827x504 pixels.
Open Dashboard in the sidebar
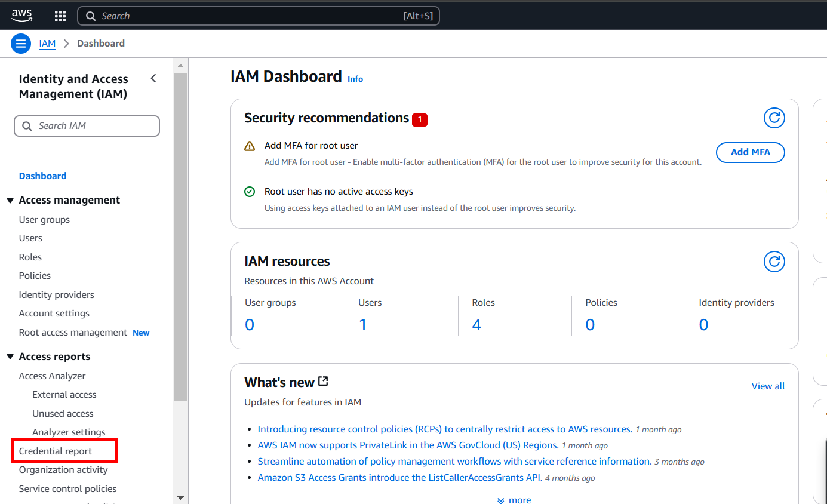pyautogui.click(x=42, y=176)
